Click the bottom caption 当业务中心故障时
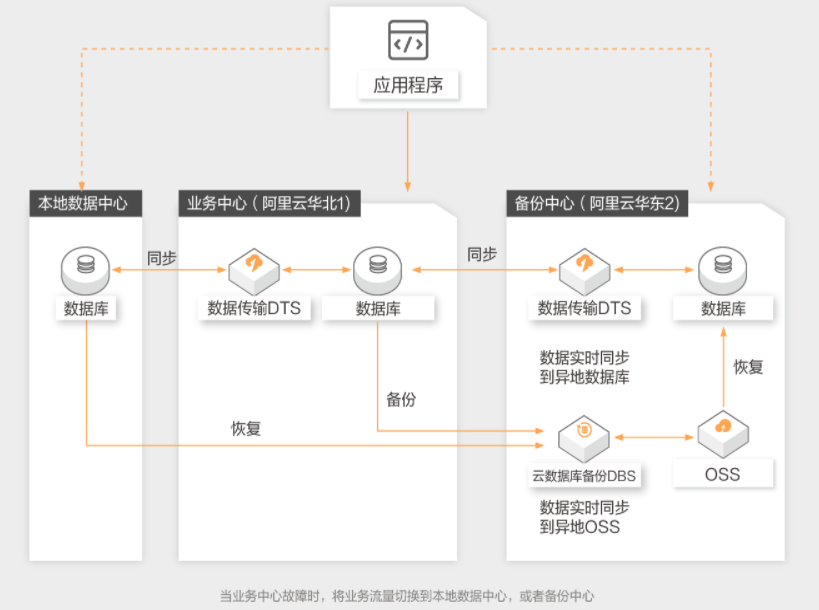 [406, 596]
